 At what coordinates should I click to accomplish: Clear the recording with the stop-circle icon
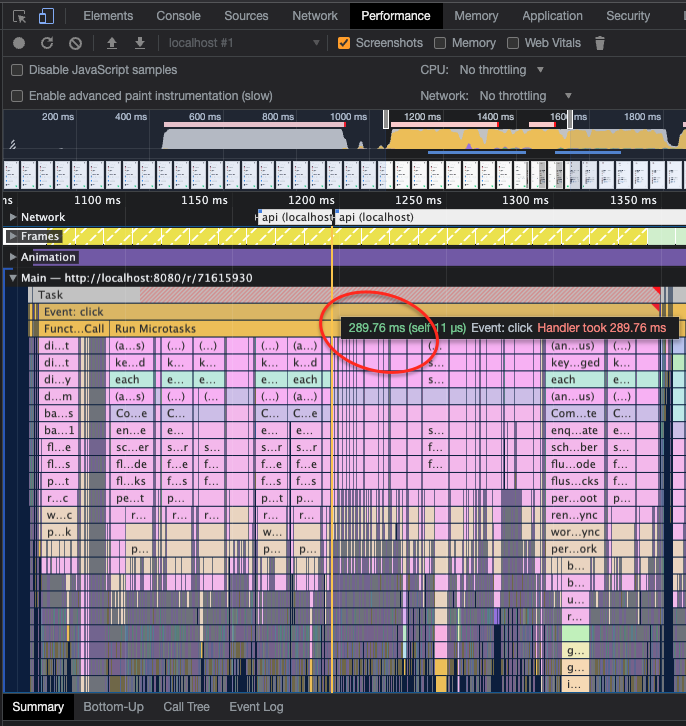pyautogui.click(x=75, y=44)
